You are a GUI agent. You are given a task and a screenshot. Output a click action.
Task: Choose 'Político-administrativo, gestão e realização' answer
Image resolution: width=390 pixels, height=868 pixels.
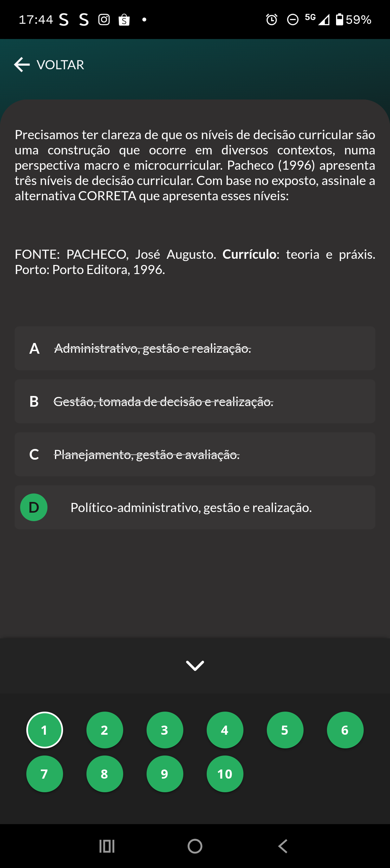[x=191, y=507]
